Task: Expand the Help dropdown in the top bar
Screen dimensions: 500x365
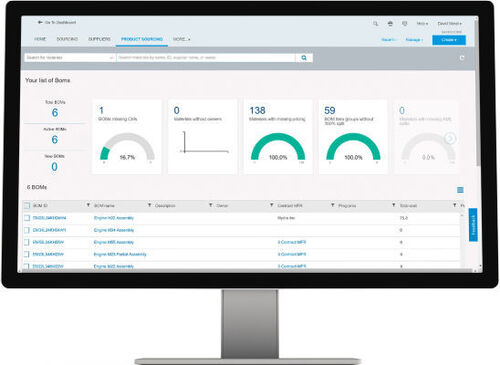Action: [422, 23]
